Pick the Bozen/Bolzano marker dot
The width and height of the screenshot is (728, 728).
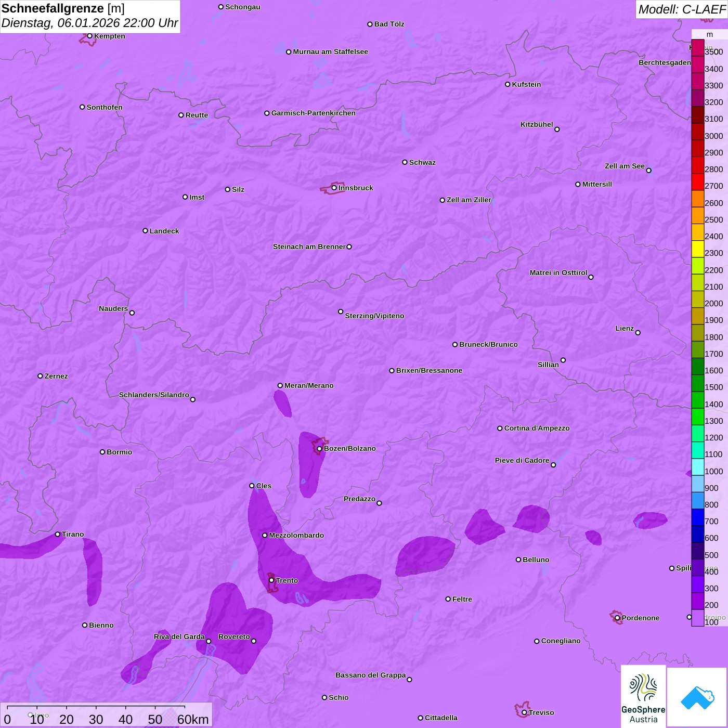(x=319, y=449)
